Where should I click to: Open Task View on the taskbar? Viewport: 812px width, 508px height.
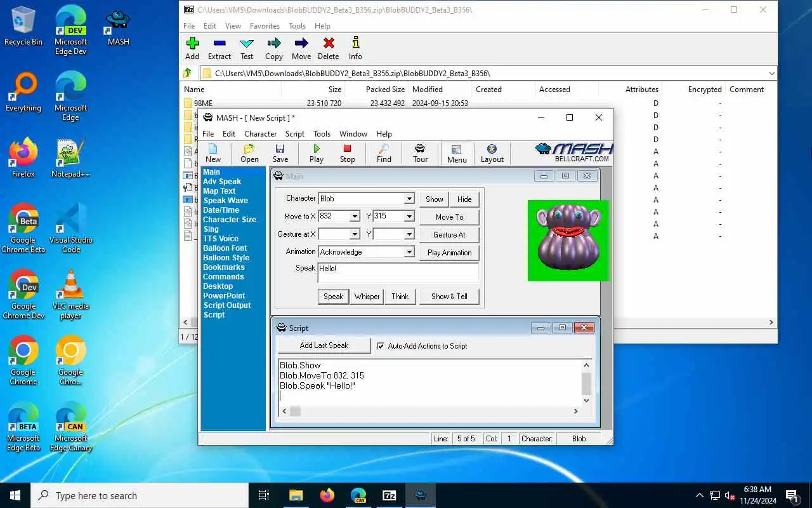[264, 495]
